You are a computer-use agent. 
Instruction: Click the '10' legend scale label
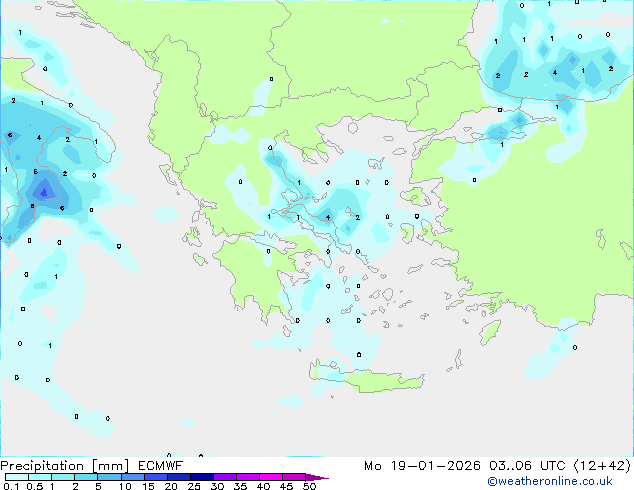tap(125, 486)
